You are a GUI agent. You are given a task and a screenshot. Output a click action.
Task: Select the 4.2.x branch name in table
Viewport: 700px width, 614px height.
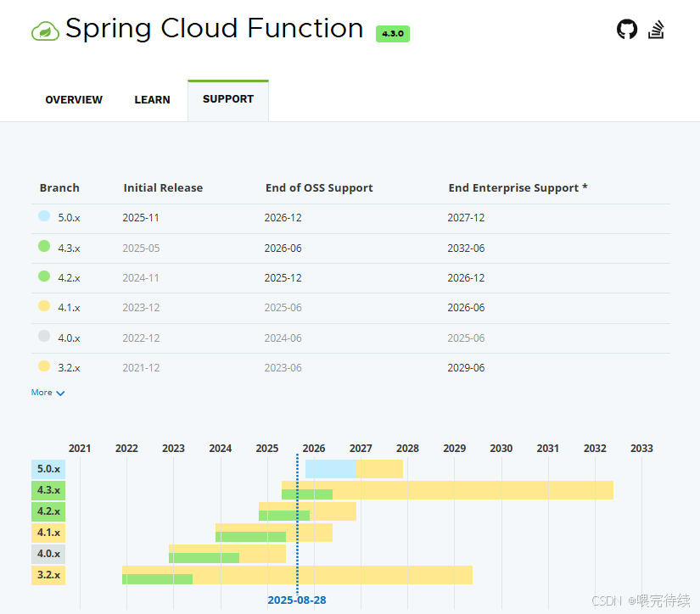click(70, 278)
